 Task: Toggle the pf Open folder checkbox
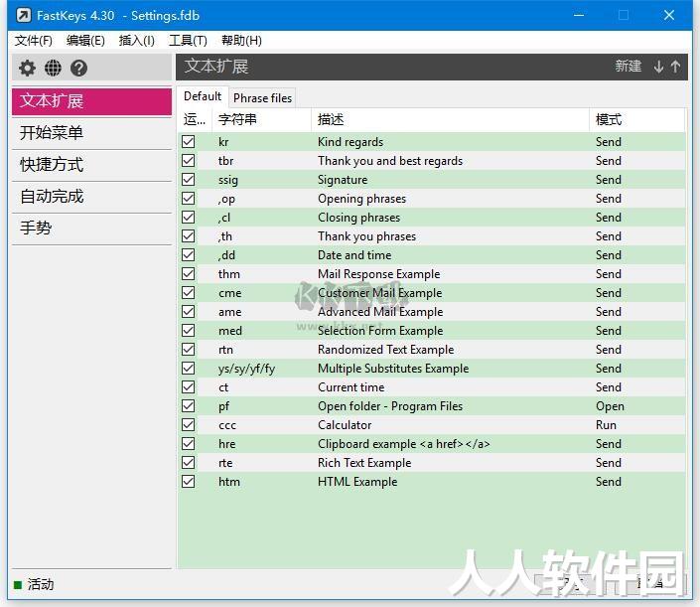click(x=189, y=406)
